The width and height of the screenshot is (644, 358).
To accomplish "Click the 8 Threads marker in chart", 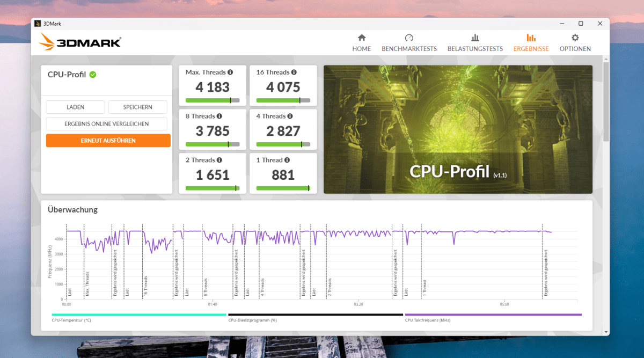I will pyautogui.click(x=206, y=287).
